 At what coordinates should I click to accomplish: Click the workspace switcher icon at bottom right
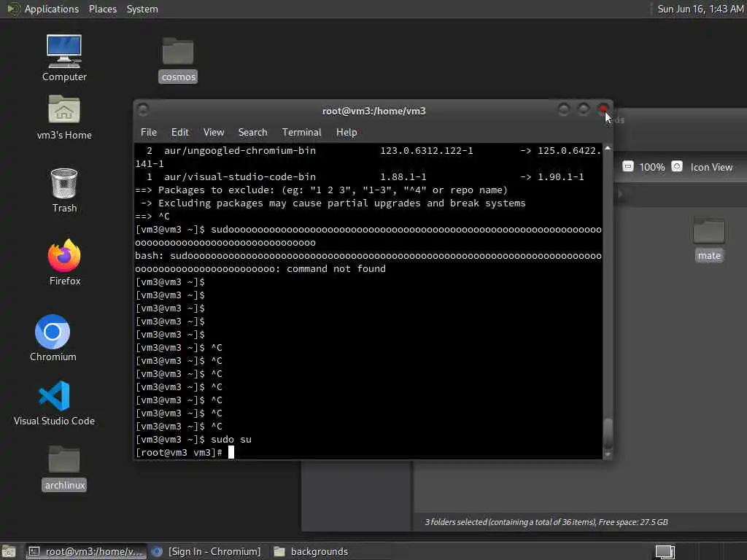coord(665,551)
